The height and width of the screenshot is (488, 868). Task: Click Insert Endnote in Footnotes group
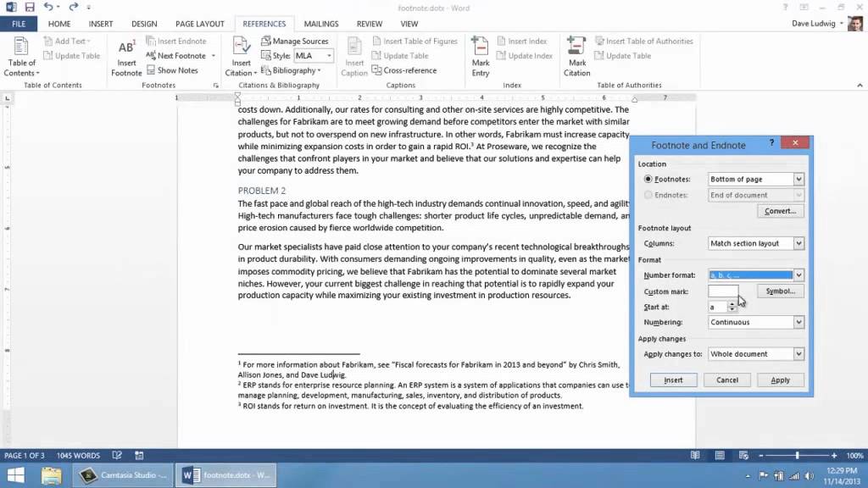[x=176, y=41]
